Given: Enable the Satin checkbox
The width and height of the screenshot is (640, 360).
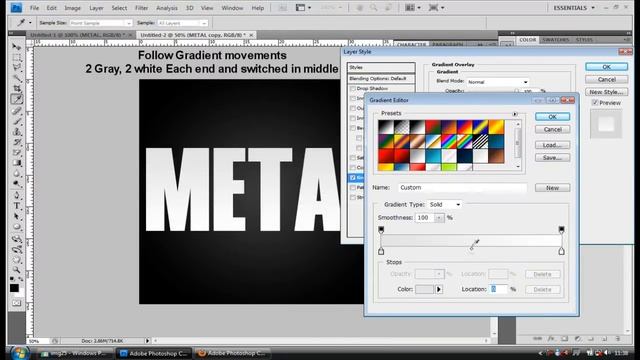Looking at the screenshot, I should tap(353, 158).
